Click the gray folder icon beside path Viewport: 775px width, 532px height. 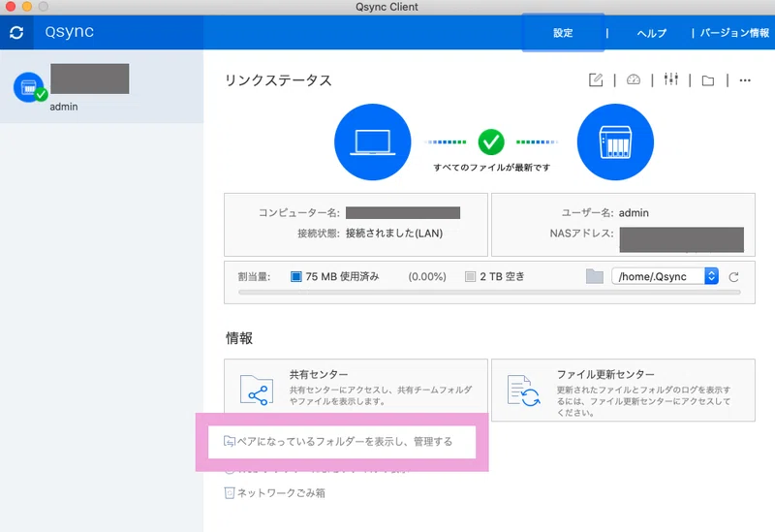[595, 276]
